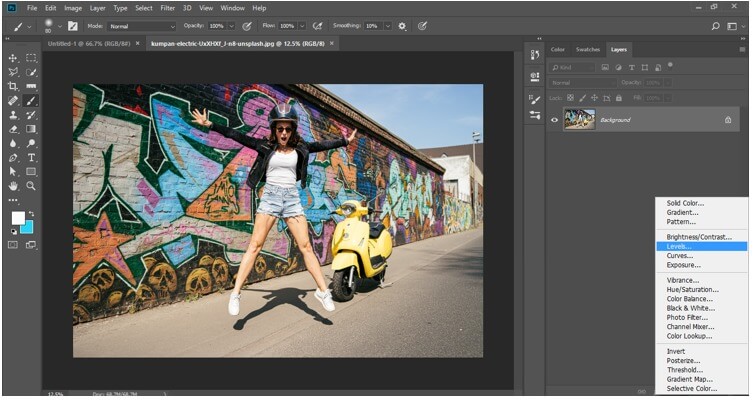Viewport: 754px width, 402px height.
Task: Toggle layer filtering on/off switch
Action: tap(670, 65)
